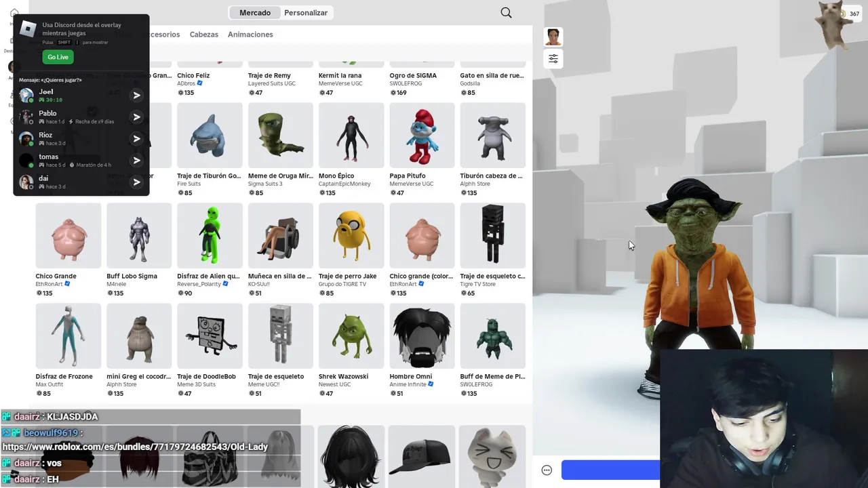Select Traje de perro Jake thumbnail

coord(351,236)
